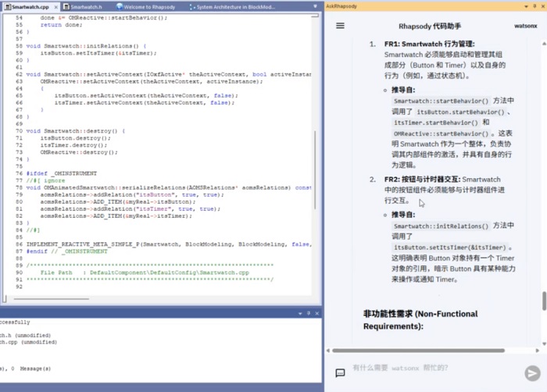
Task: Click Smartwatch::initRelations() snippet in chat
Action: coord(441,226)
